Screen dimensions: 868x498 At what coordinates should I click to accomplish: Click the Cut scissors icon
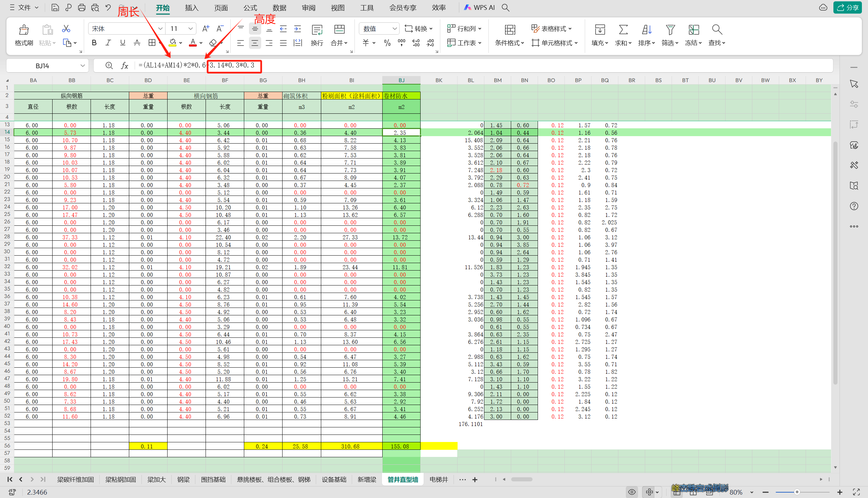point(66,29)
